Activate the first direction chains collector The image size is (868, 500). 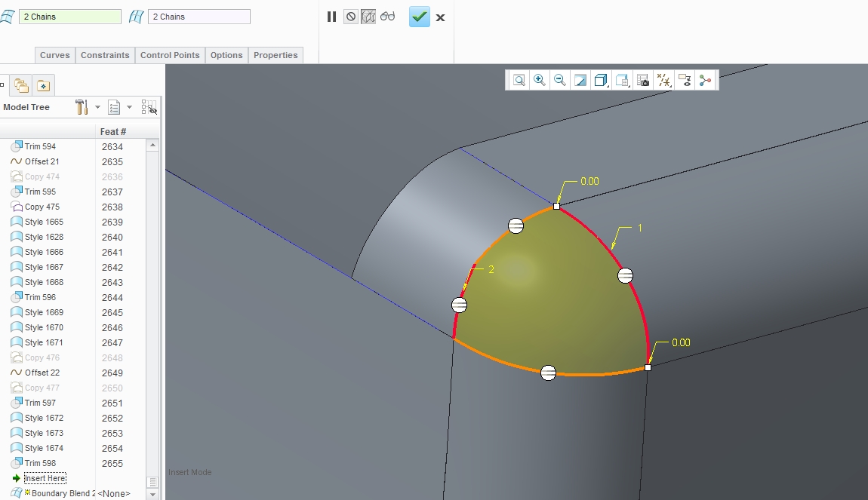tap(70, 17)
